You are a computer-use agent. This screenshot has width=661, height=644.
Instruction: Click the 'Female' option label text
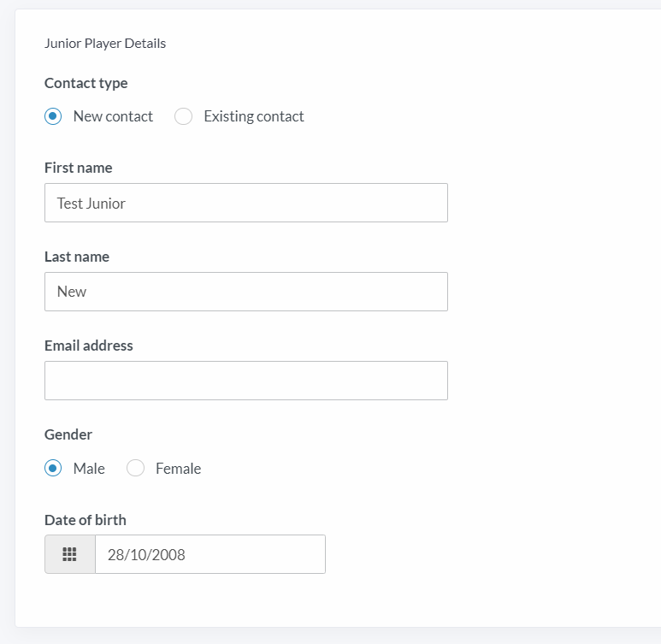179,469
